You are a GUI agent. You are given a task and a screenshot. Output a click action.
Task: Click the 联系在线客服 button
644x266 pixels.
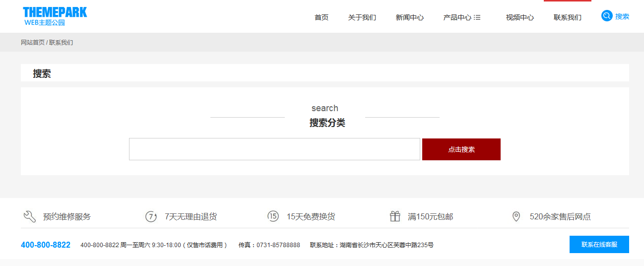[x=599, y=245]
